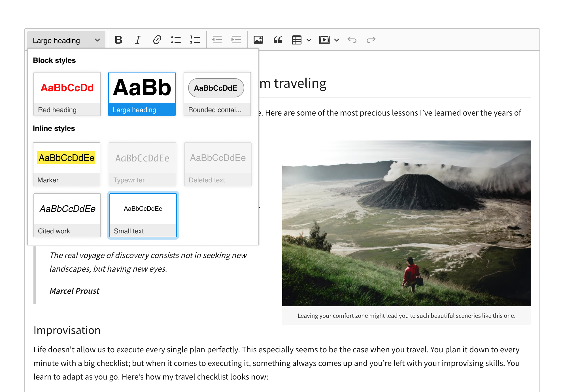Select the Rounded container block style

(217, 94)
